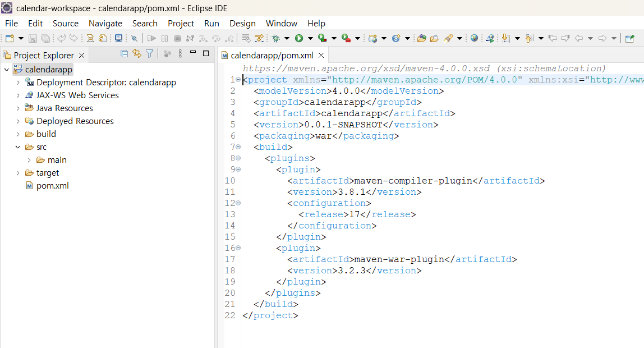
Task: Toggle Use Step Filters icon
Action: click(x=259, y=38)
